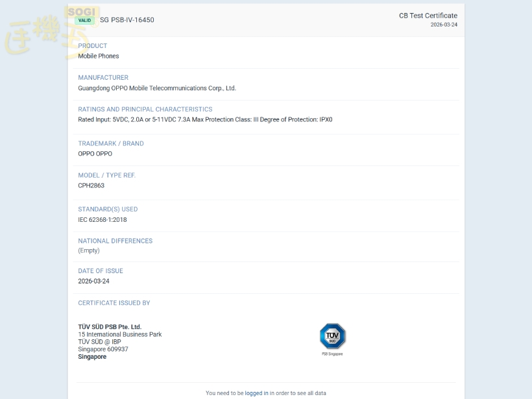This screenshot has height=399, width=532.
Task: Select model number CPH2863
Action: click(91, 186)
